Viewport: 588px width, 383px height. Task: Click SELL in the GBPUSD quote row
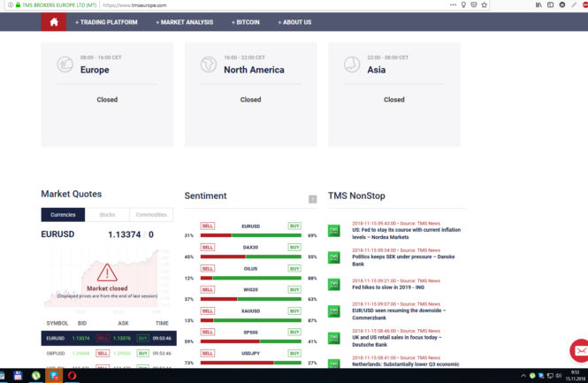point(103,353)
